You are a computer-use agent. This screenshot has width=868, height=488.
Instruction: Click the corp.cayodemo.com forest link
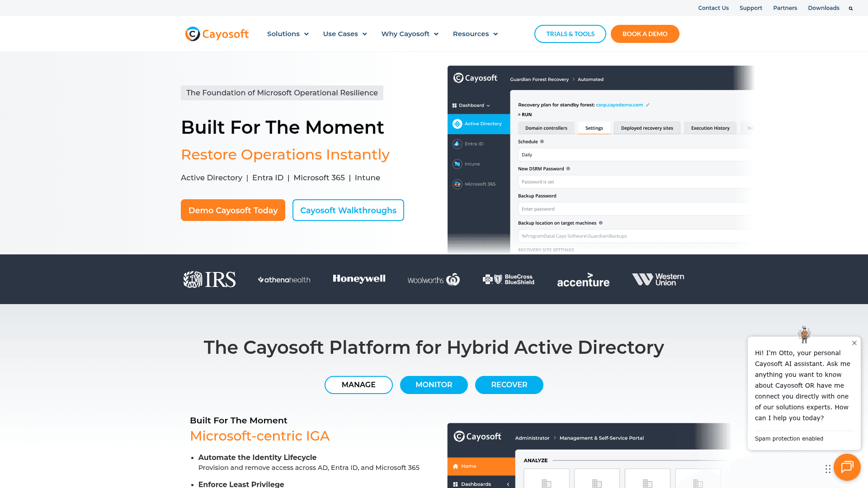pos(619,105)
